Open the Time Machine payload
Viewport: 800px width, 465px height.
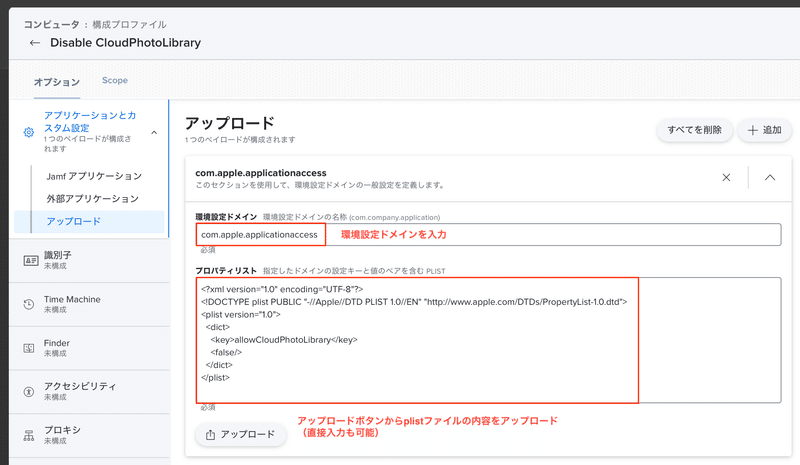89,304
